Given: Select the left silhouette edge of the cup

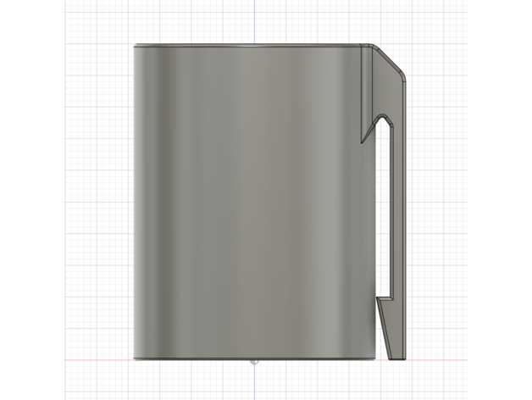Looking at the screenshot, I should pos(134,203).
